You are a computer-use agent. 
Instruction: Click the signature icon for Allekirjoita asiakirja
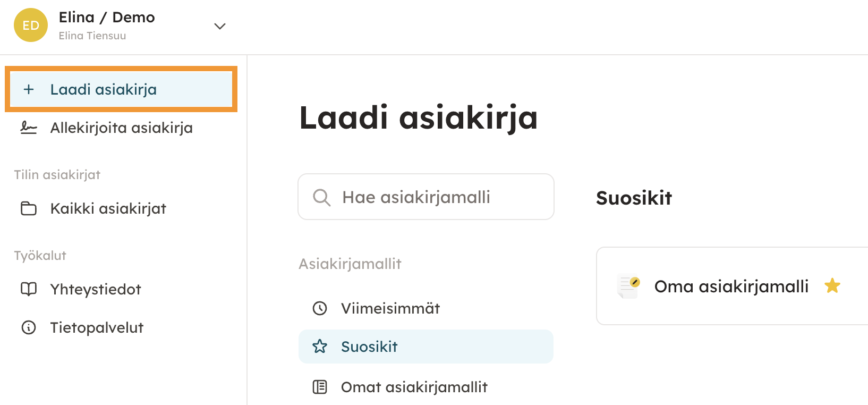29,128
